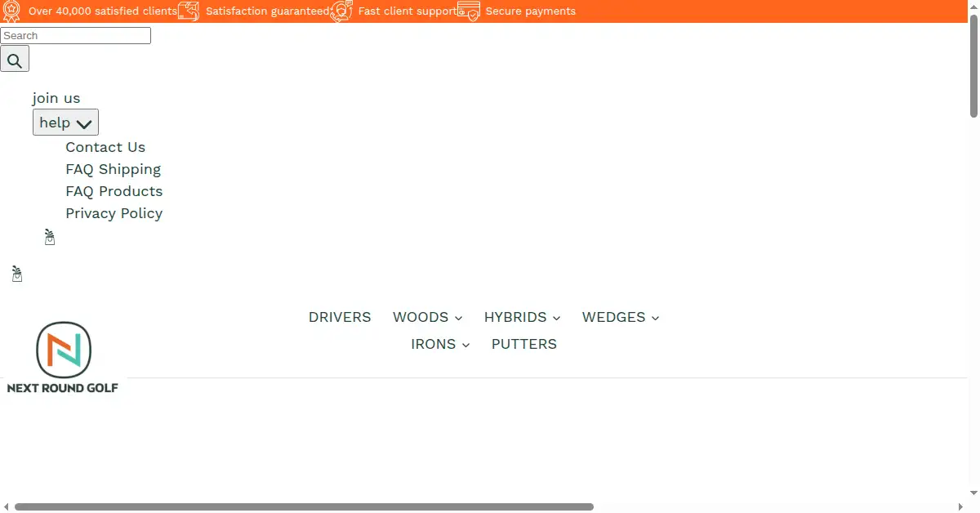
Task: Open the PUTTERS category
Action: (x=524, y=344)
